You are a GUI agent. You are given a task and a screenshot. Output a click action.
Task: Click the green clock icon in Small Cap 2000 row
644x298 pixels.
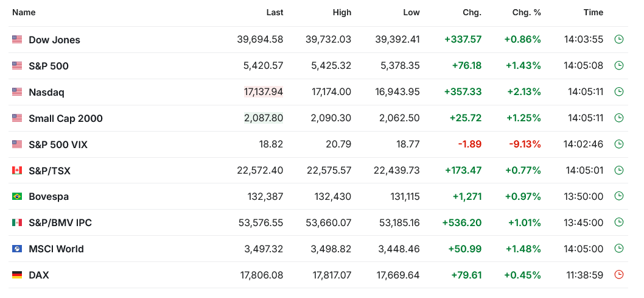click(x=618, y=118)
